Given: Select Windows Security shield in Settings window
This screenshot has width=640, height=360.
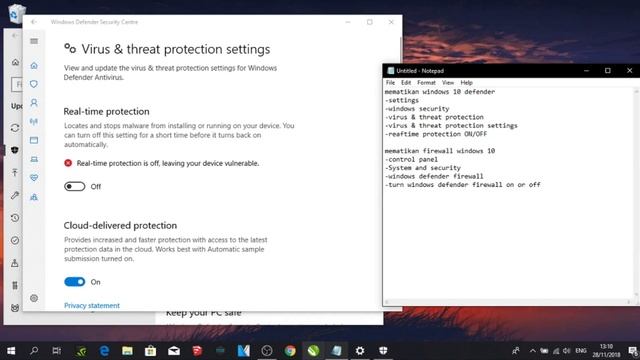Looking at the screenshot, I should (x=15, y=150).
